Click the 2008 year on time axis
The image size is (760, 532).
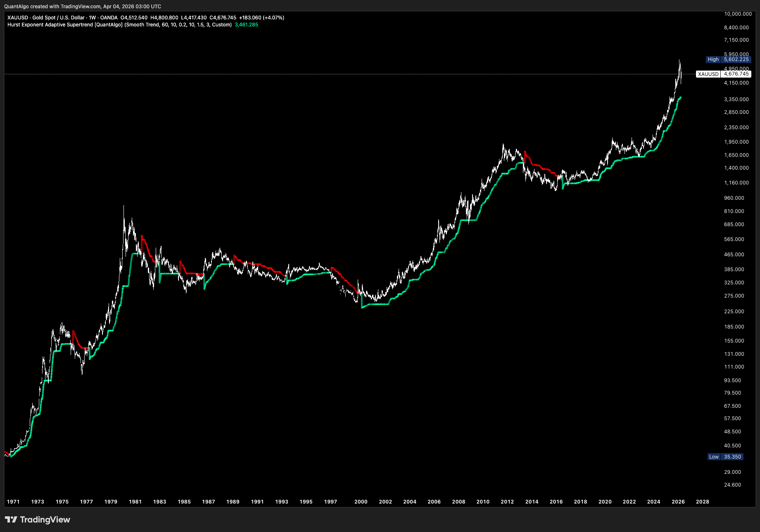458,502
